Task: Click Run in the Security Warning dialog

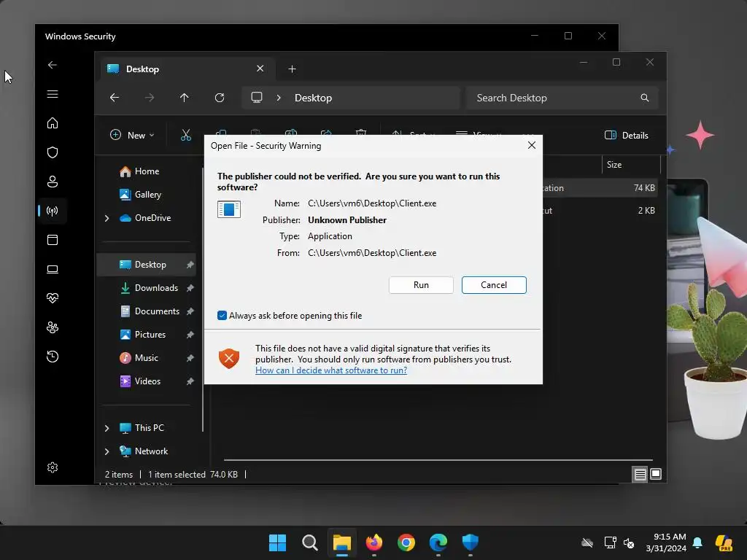Action: pos(421,285)
